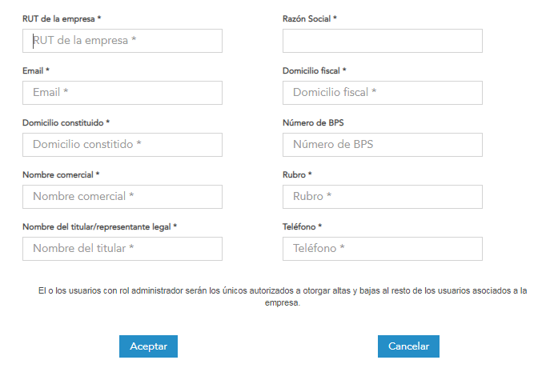Select the Domicilio fiscal input field
This screenshot has height=392, width=554.
click(382, 93)
